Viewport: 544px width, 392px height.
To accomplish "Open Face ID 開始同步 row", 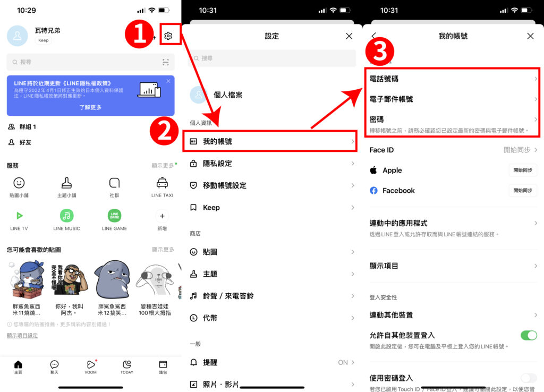I will tap(453, 150).
